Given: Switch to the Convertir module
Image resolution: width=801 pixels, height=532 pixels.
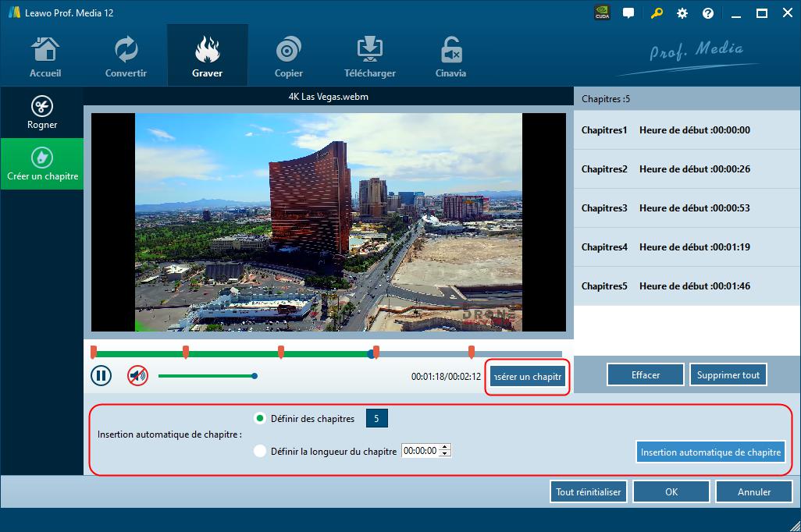Looking at the screenshot, I should point(126,57).
